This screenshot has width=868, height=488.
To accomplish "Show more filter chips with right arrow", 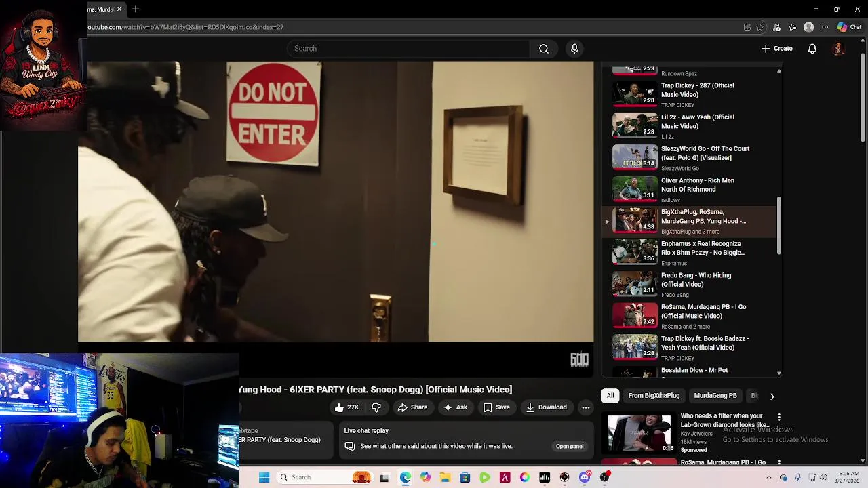I will pos(772,396).
